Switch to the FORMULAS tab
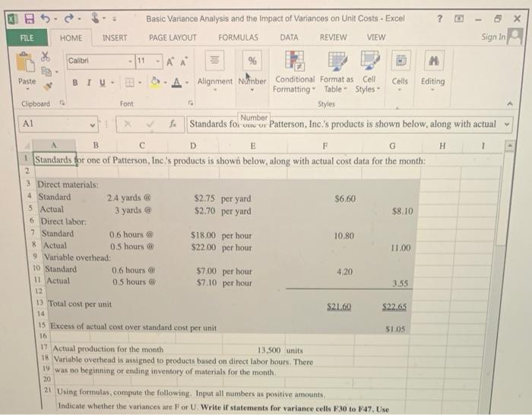The height and width of the screenshot is (415, 532). (x=238, y=37)
